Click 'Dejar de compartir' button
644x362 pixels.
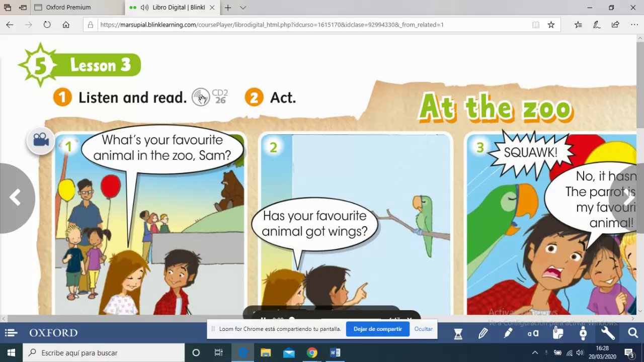[x=377, y=329]
